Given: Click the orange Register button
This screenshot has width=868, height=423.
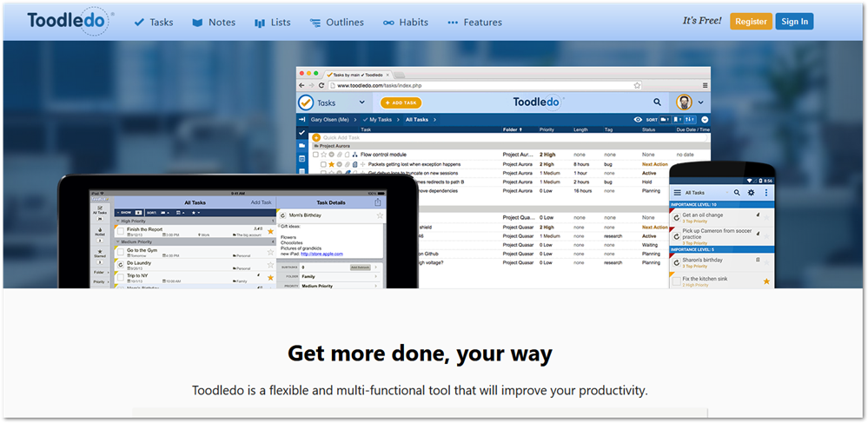Looking at the screenshot, I should [x=751, y=22].
